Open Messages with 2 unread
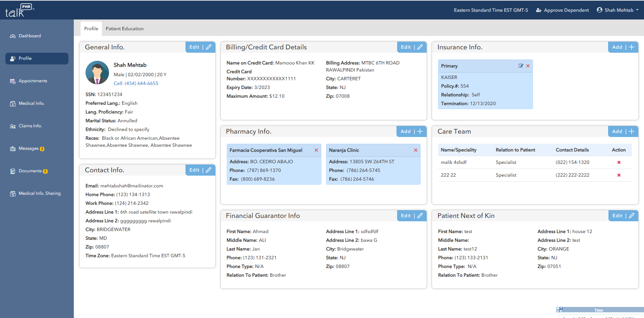The height and width of the screenshot is (318, 644). (29, 148)
